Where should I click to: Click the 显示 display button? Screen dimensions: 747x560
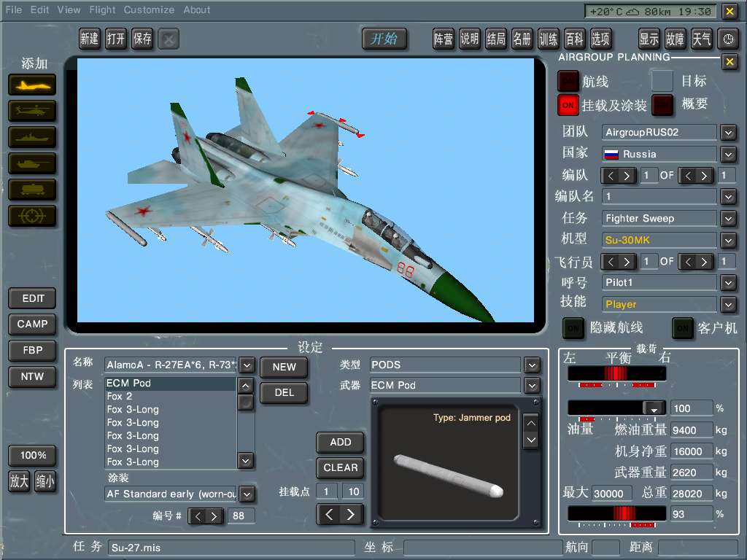649,39
